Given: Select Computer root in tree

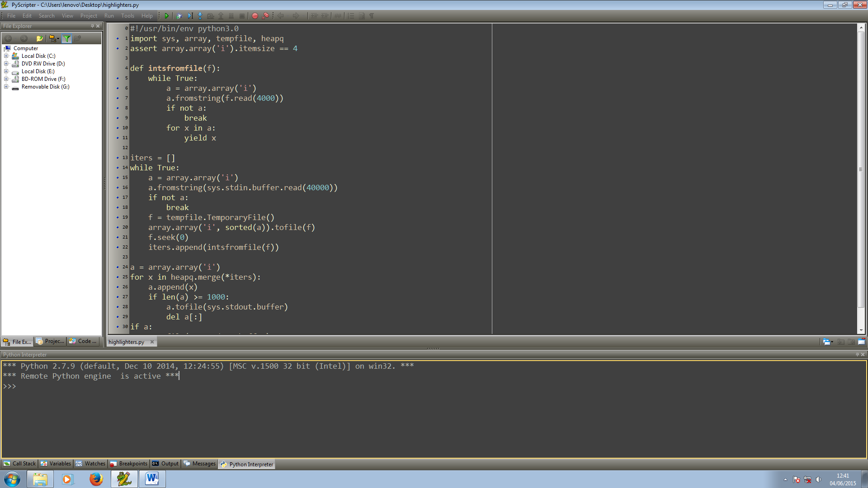Looking at the screenshot, I should tap(26, 48).
